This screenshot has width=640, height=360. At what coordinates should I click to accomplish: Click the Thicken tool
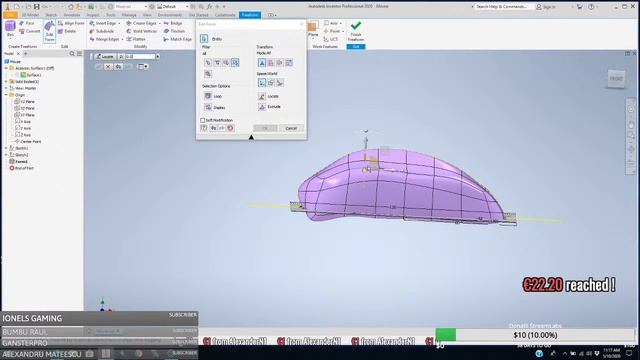click(174, 31)
